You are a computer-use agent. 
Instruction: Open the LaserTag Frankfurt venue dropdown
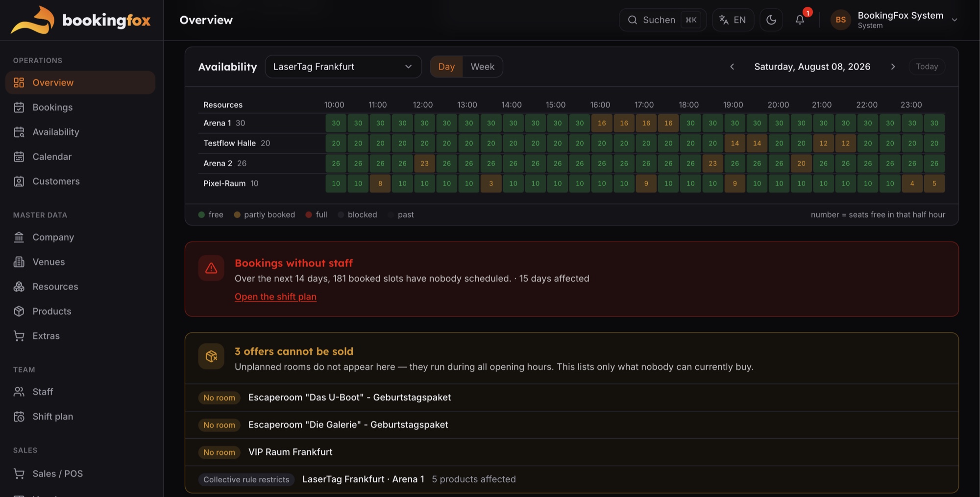(343, 67)
